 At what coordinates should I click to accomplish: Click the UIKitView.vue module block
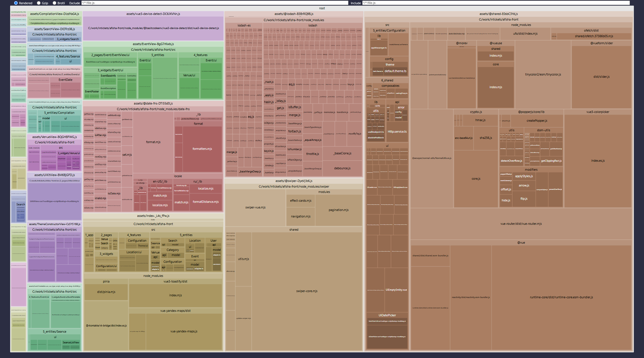click(55, 201)
